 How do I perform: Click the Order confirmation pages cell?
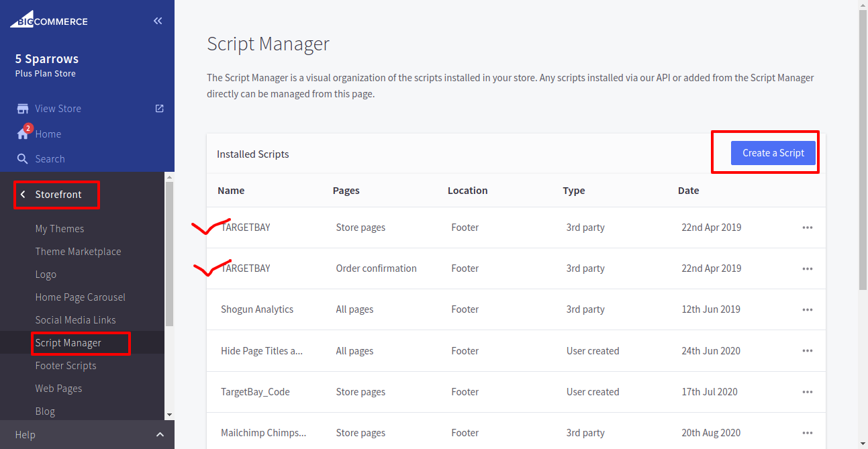377,268
